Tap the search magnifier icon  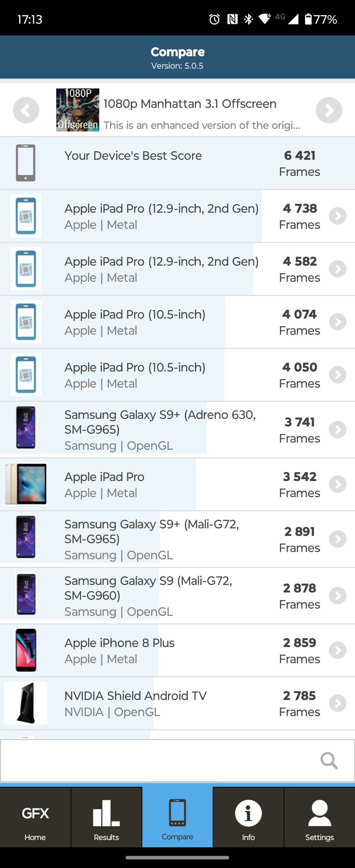pos(329,760)
